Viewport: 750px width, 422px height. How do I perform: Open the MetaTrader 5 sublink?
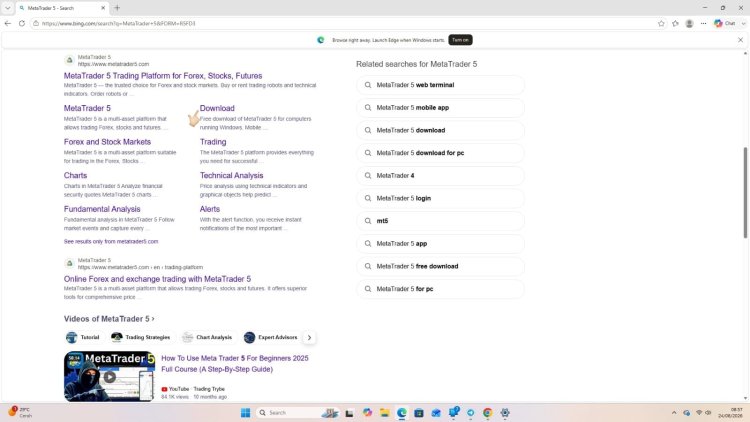coord(87,108)
